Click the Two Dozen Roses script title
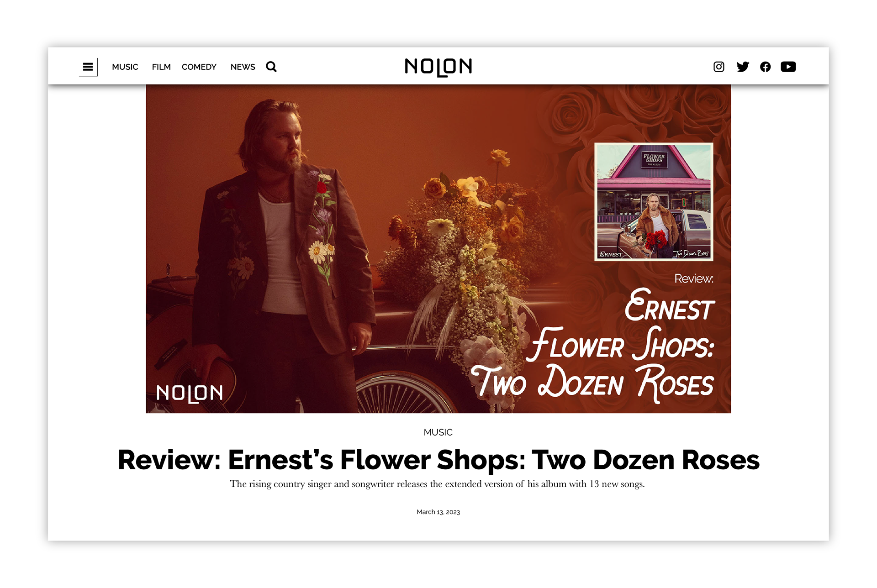 tap(592, 383)
